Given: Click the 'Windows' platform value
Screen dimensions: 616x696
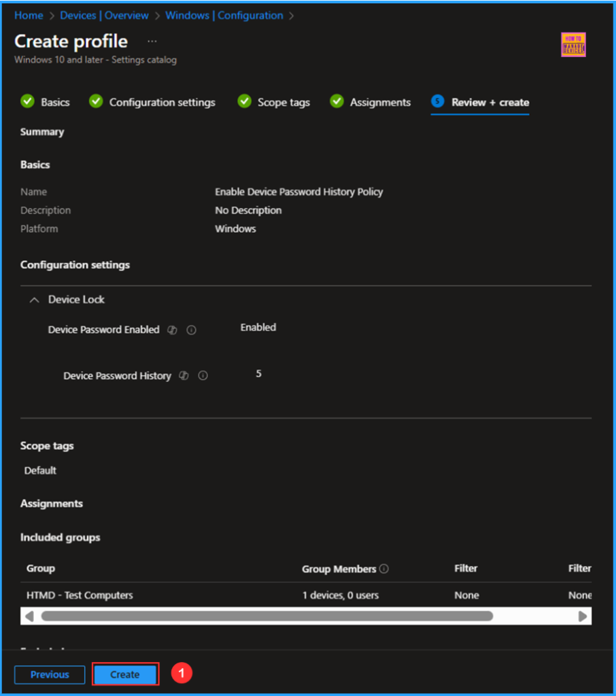Looking at the screenshot, I should pyautogui.click(x=235, y=229).
